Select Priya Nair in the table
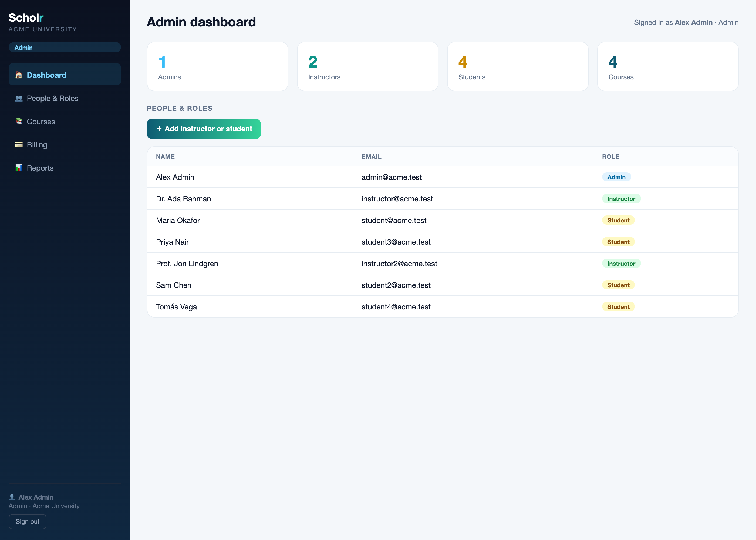 172,242
